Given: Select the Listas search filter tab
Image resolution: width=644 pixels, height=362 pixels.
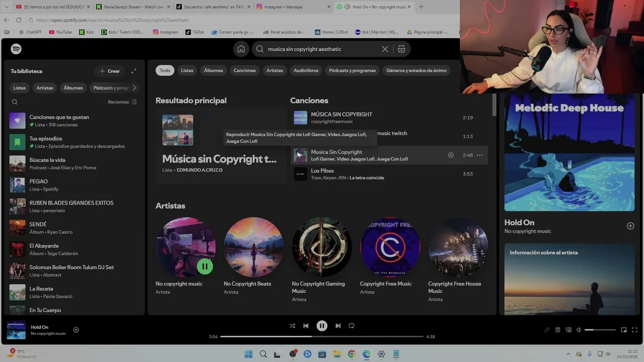Looking at the screenshot, I should [x=187, y=70].
